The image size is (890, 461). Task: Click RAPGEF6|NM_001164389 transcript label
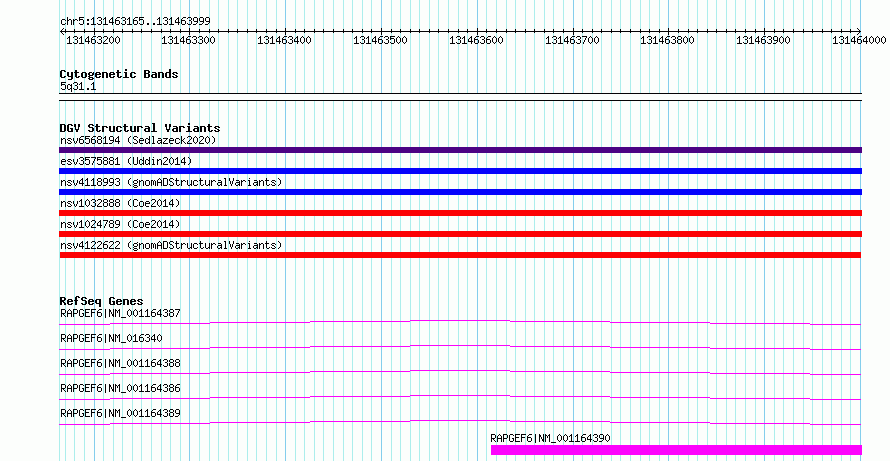[x=120, y=413]
